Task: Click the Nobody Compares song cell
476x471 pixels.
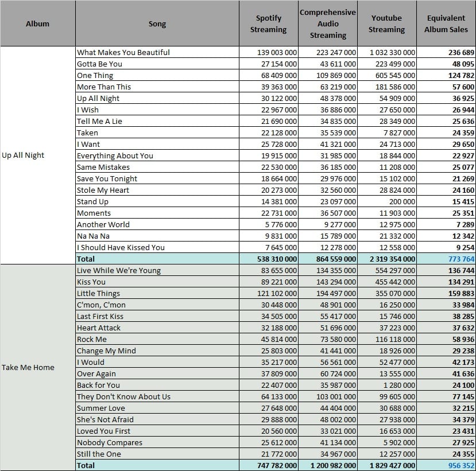Action: [x=157, y=443]
